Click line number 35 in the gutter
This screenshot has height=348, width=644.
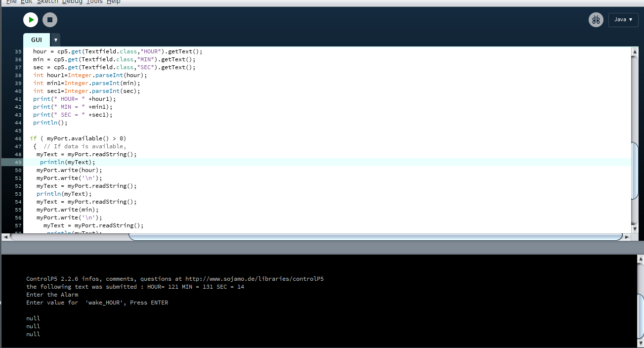coord(18,51)
